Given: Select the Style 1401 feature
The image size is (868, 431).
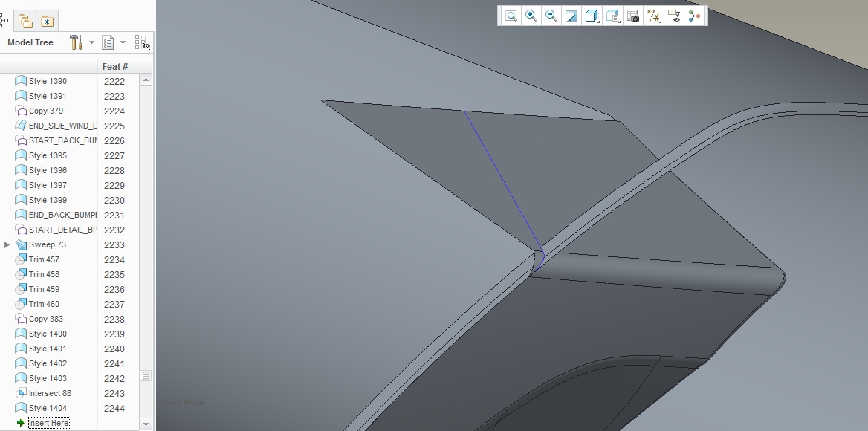Looking at the screenshot, I should coord(48,349).
